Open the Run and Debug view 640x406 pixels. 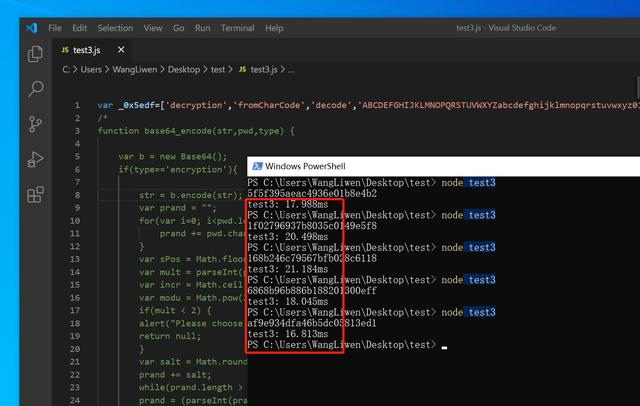coord(36,159)
